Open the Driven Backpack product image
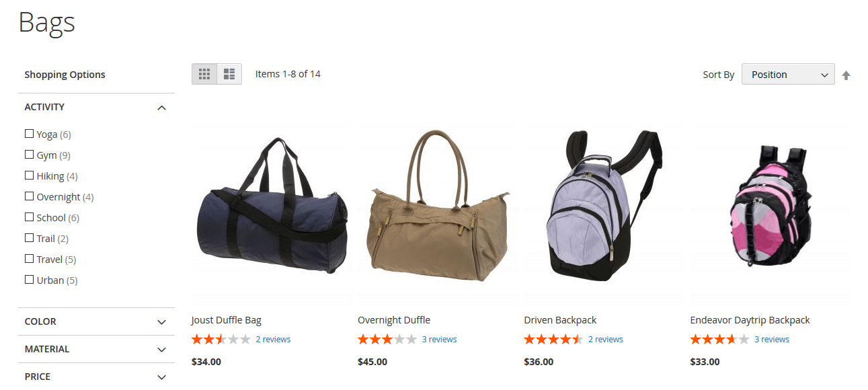Viewport: 868px width, 390px height. pos(604,204)
